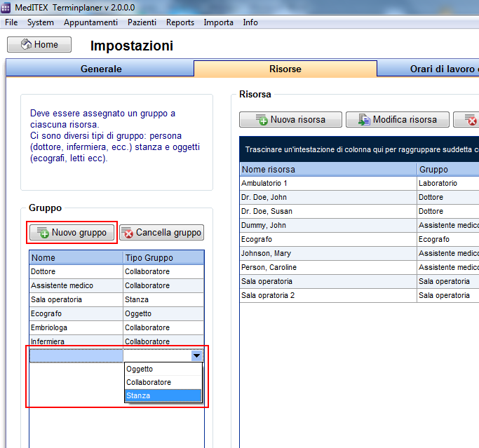Image resolution: width=479 pixels, height=448 pixels.
Task: Open the Appuntamenti menu
Action: point(90,22)
